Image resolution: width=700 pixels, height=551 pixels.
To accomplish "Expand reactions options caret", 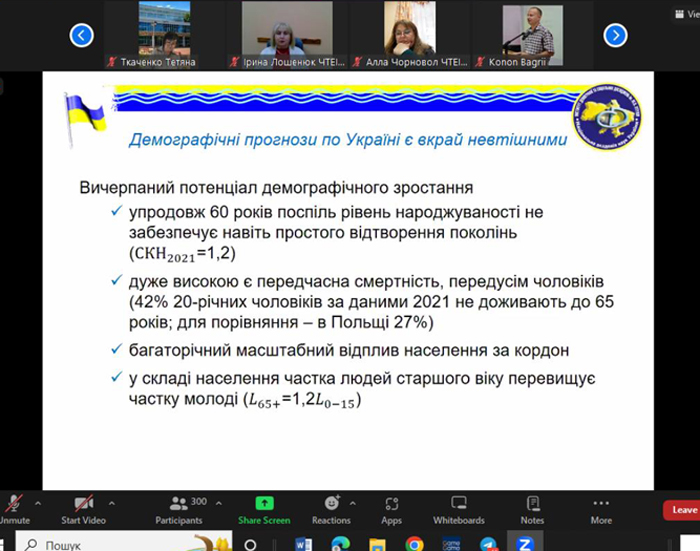I will pyautogui.click(x=353, y=504).
